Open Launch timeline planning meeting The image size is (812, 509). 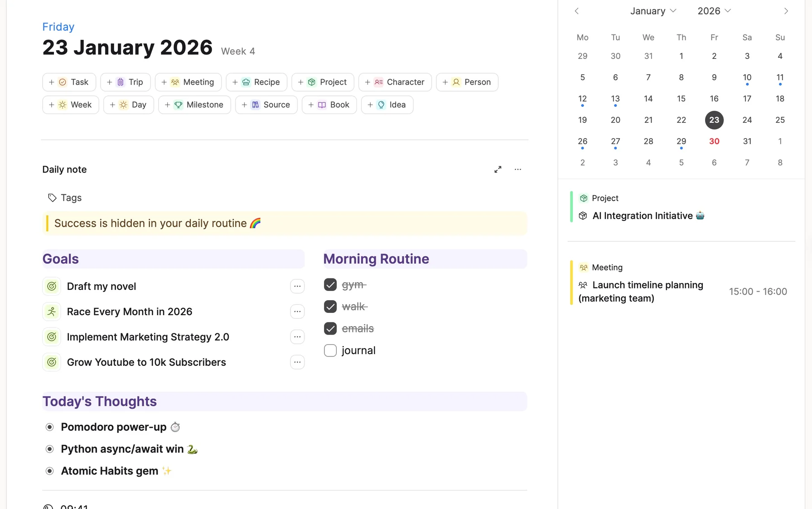(x=641, y=292)
